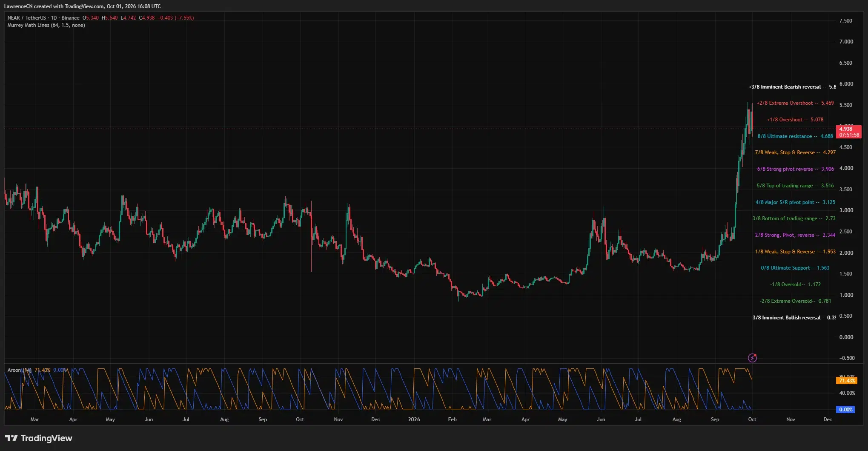The image size is (868, 451).
Task: Click the 3/8 Bottom of trading range label
Action: pyautogui.click(x=794, y=218)
